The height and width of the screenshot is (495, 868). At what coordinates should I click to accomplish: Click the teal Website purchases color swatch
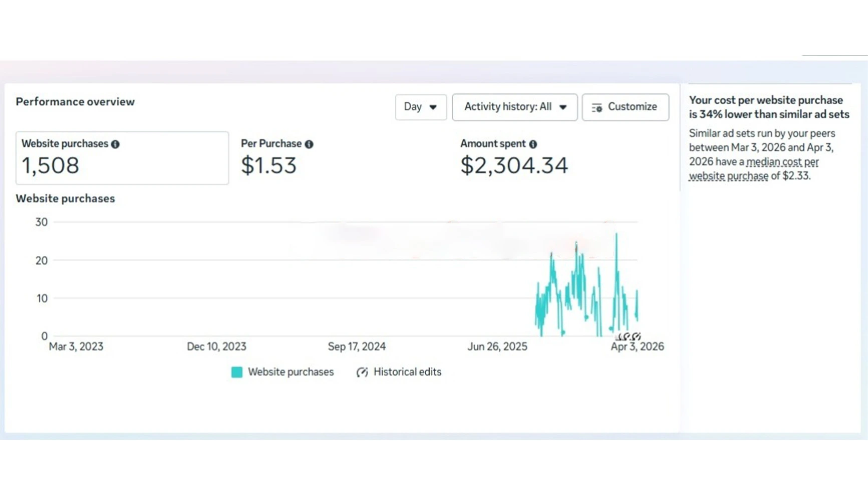click(237, 372)
